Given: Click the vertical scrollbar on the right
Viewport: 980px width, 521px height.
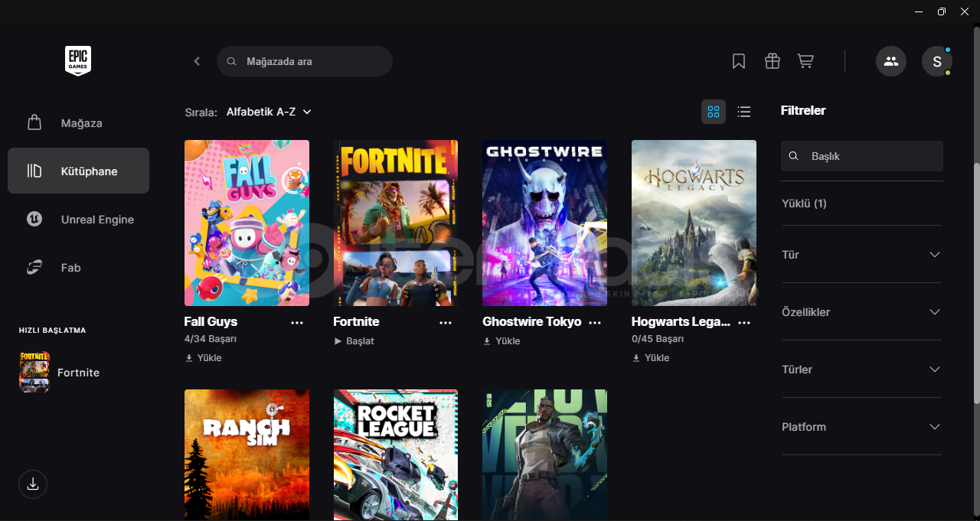Looking at the screenshot, I should pos(975,283).
